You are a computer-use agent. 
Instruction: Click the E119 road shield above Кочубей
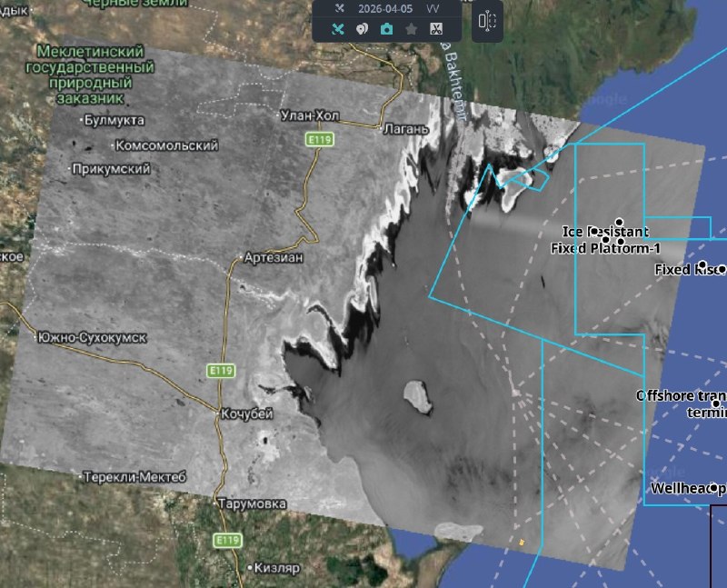coord(219,371)
